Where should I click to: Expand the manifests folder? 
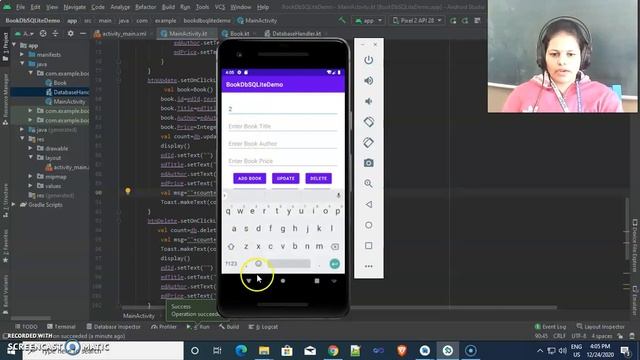[x=22, y=54]
